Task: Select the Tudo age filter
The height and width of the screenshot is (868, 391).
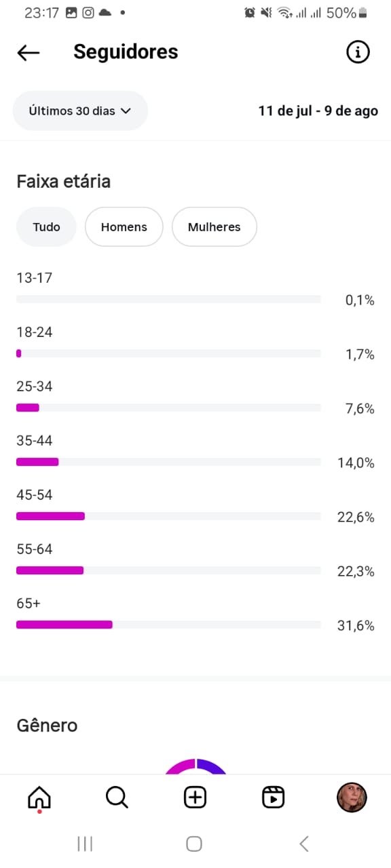Action: pos(46,226)
